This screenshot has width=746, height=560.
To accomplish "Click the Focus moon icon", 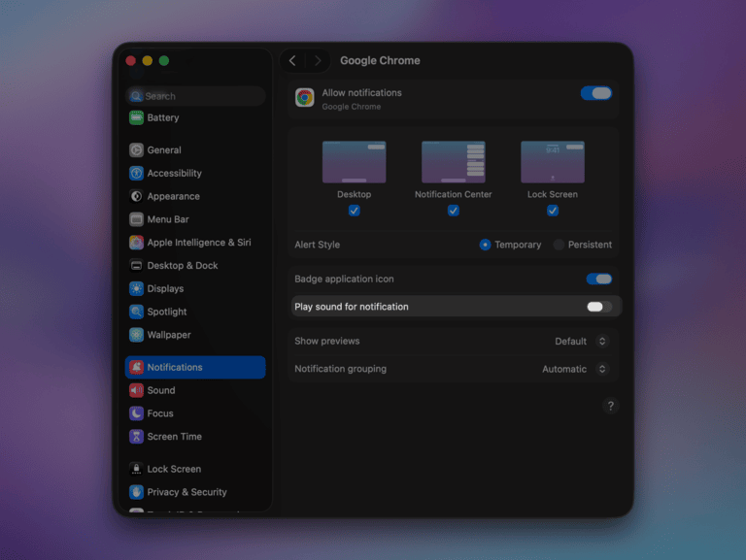I will coord(136,413).
